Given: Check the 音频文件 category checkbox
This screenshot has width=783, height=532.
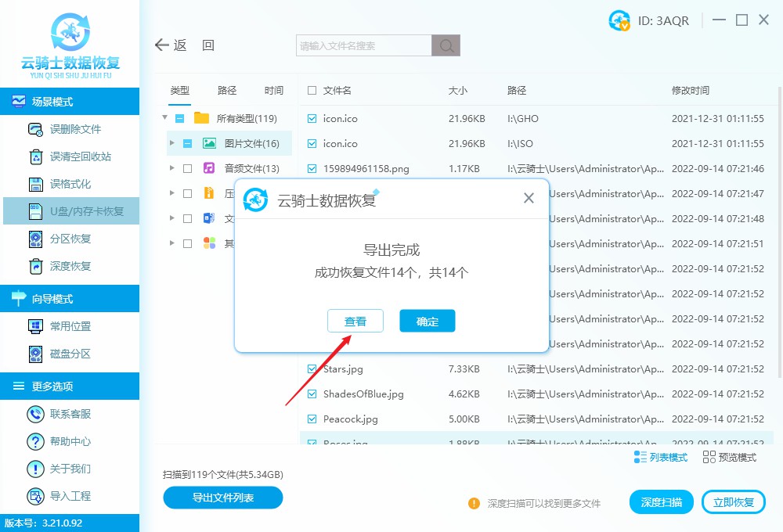Looking at the screenshot, I should click(189, 168).
